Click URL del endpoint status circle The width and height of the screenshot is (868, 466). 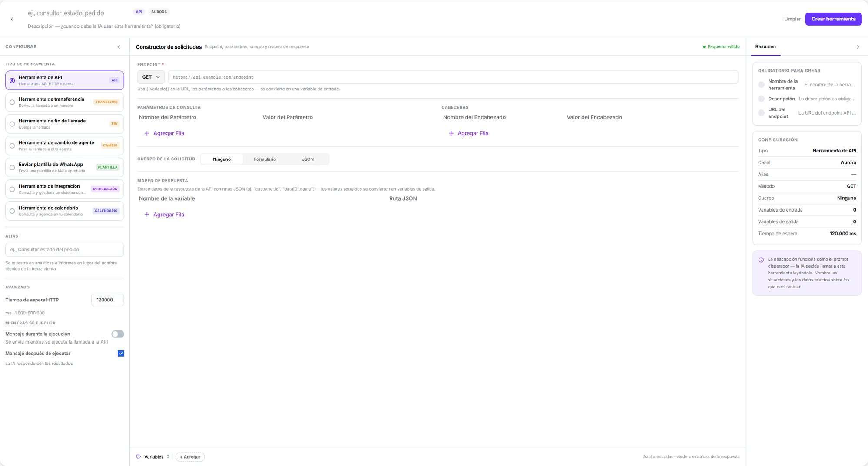click(x=761, y=113)
